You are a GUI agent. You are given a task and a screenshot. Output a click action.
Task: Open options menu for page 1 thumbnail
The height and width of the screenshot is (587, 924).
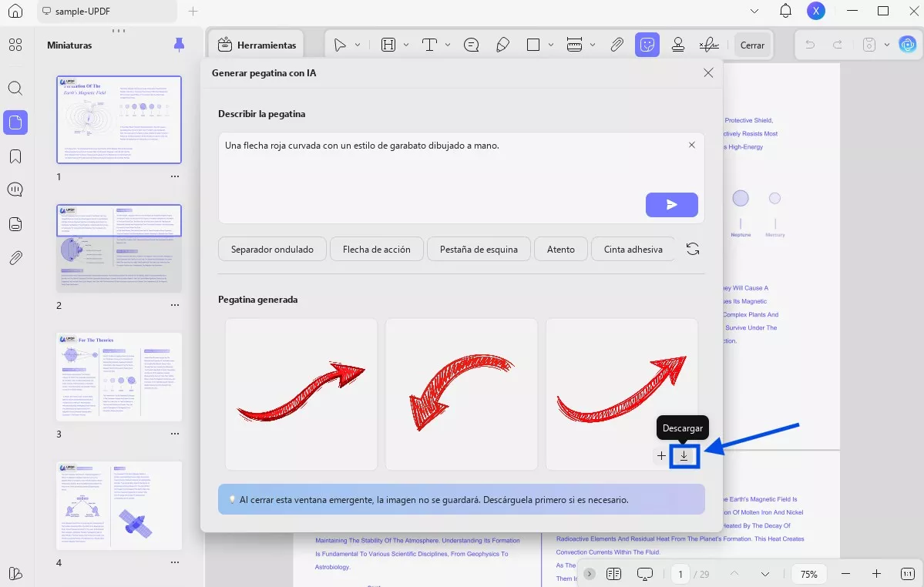[x=175, y=176]
